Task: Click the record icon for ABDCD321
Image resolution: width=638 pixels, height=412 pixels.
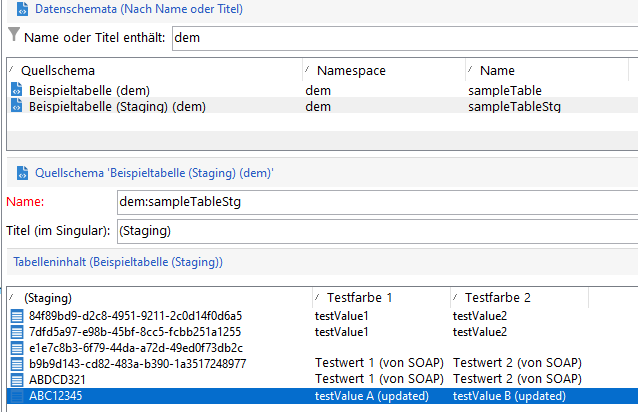Action: point(16,380)
